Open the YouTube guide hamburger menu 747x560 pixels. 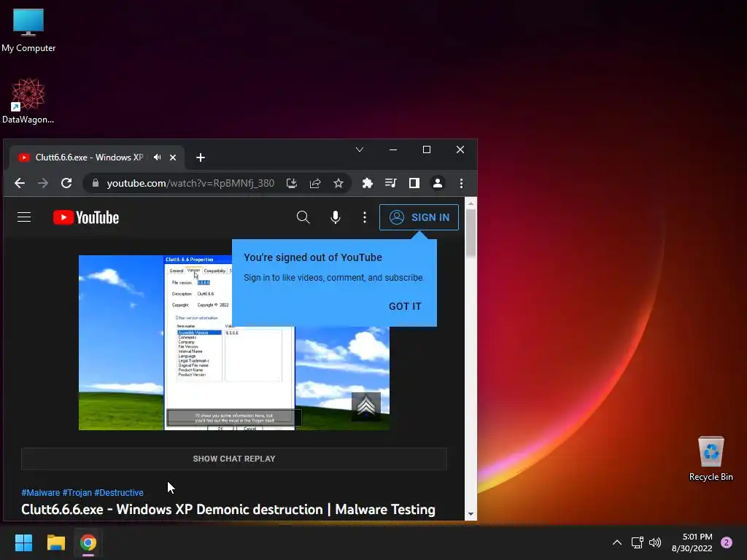pos(24,217)
